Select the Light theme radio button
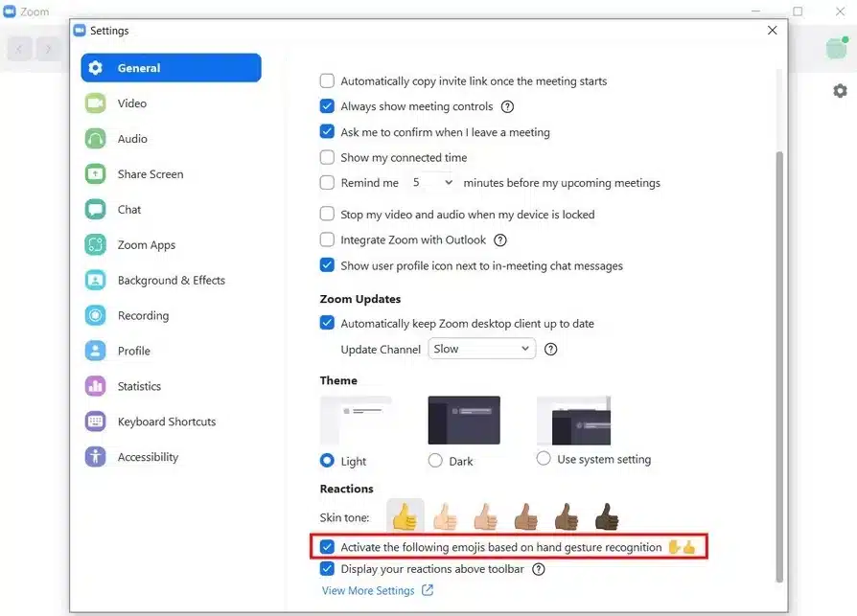This screenshot has height=616, width=857. coord(327,461)
